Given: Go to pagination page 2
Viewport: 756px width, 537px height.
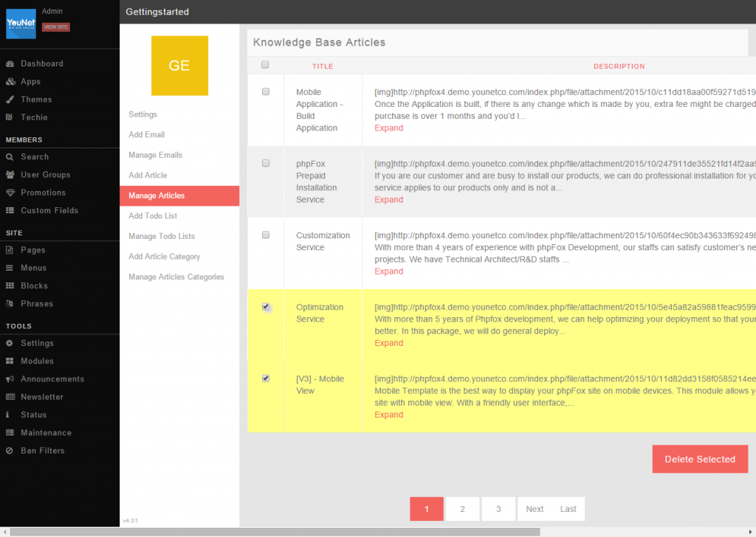Looking at the screenshot, I should coord(462,508).
